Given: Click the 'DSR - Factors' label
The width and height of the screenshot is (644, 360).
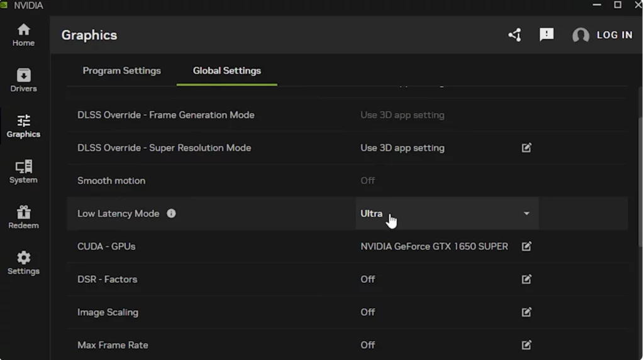Looking at the screenshot, I should tap(107, 279).
